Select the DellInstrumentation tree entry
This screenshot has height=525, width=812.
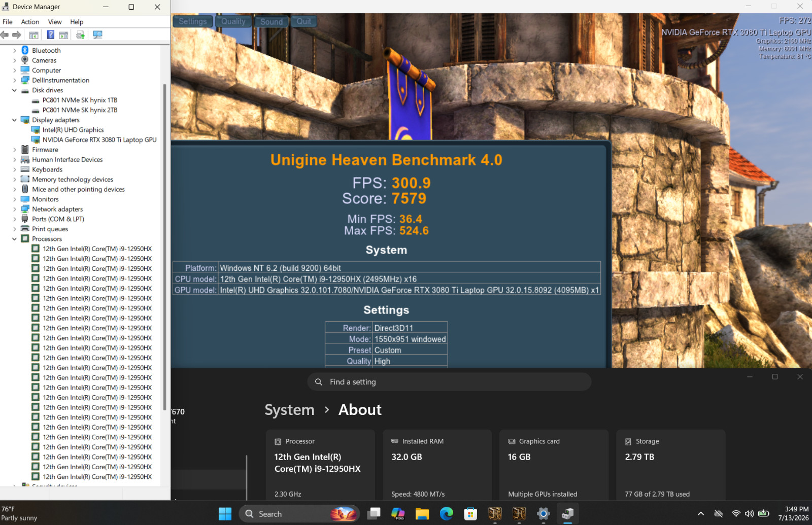click(x=60, y=81)
